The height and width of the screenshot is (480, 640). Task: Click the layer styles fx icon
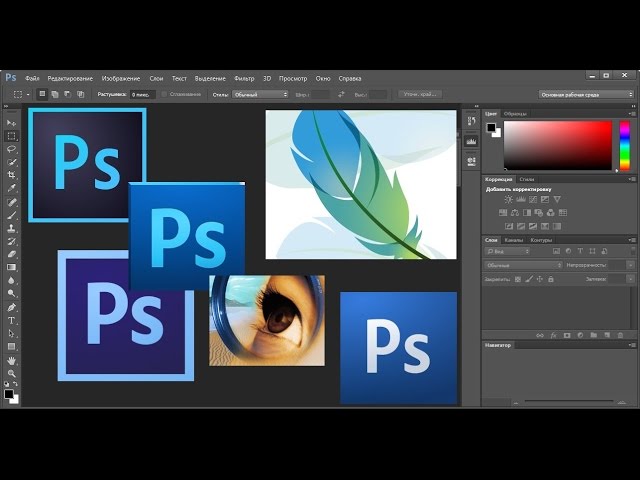coord(553,335)
